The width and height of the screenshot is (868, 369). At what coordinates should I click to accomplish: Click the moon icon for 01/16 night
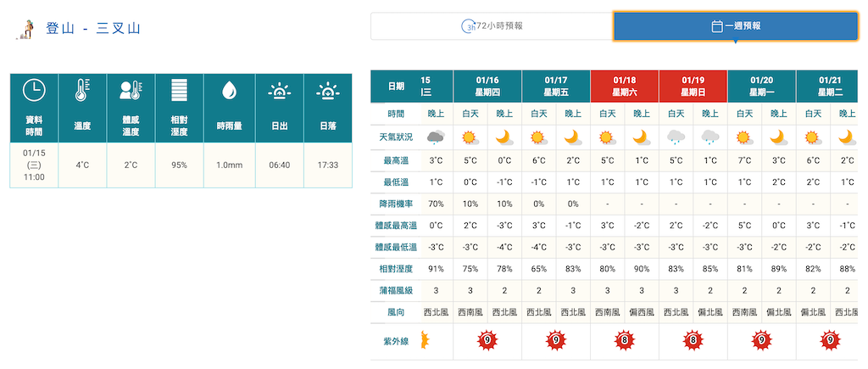504,137
